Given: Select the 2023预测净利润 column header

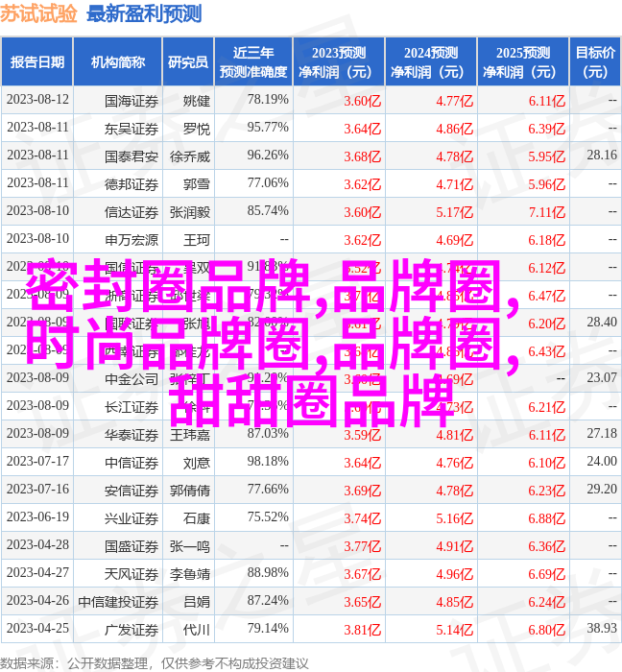Looking at the screenshot, I should pyautogui.click(x=339, y=62).
